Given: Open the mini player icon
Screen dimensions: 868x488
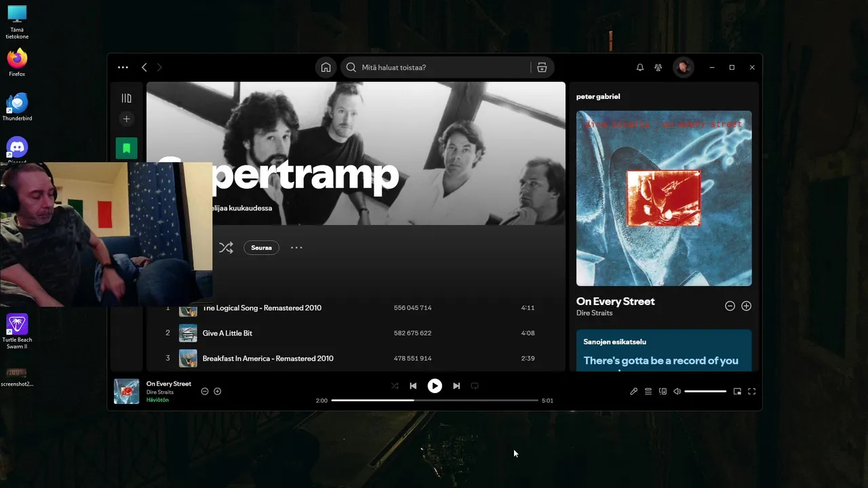Looking at the screenshot, I should click(x=737, y=391).
